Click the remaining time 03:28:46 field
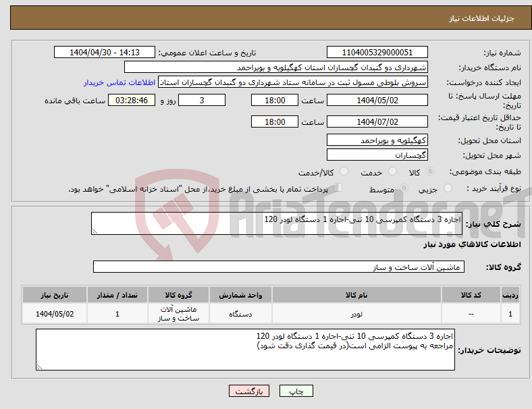The image size is (532, 409). 132,100
